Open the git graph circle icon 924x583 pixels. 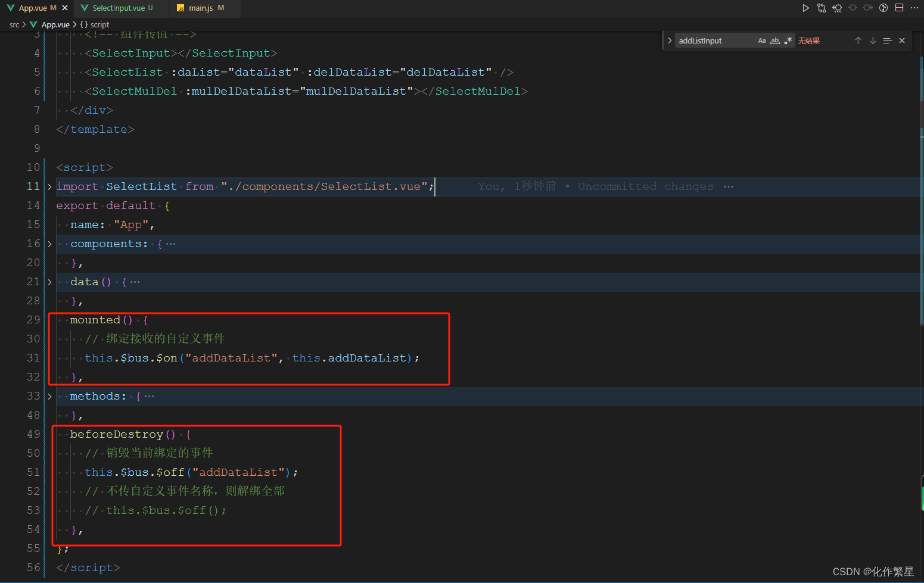click(883, 8)
